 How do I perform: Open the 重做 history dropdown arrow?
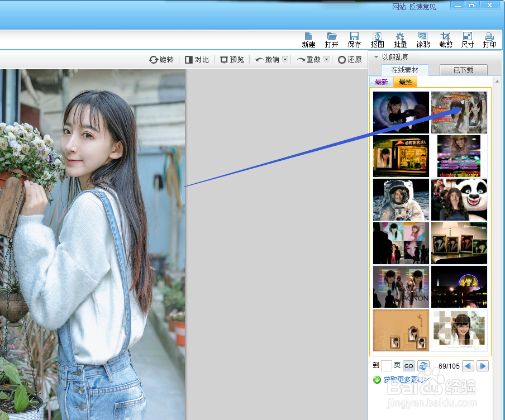[x=327, y=59]
